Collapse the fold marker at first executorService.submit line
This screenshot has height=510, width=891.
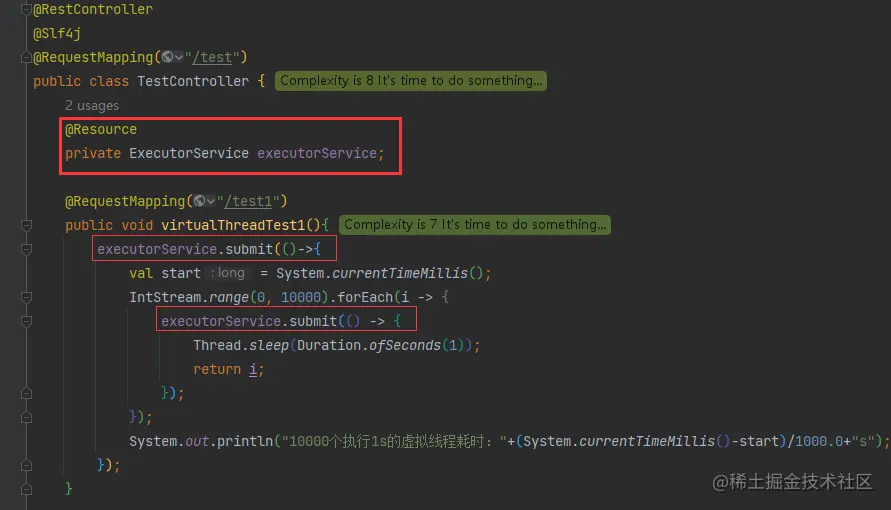(26, 249)
